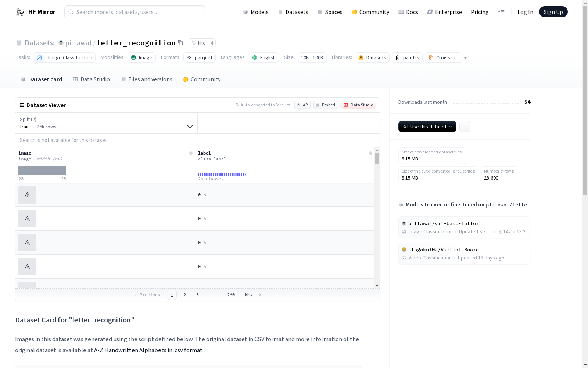Jump to page 260 of the dataset
The image size is (588, 368).
pyautogui.click(x=231, y=295)
